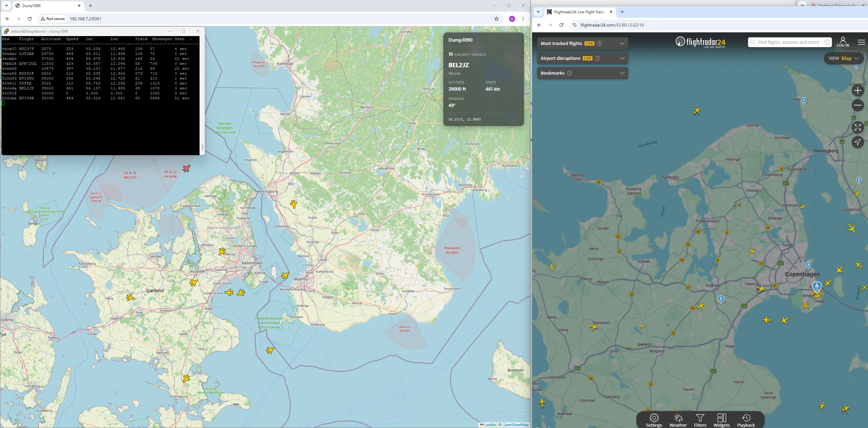Click the OpenStreetMap attribution link
Image resolution: width=868 pixels, height=428 pixels.
[515, 425]
